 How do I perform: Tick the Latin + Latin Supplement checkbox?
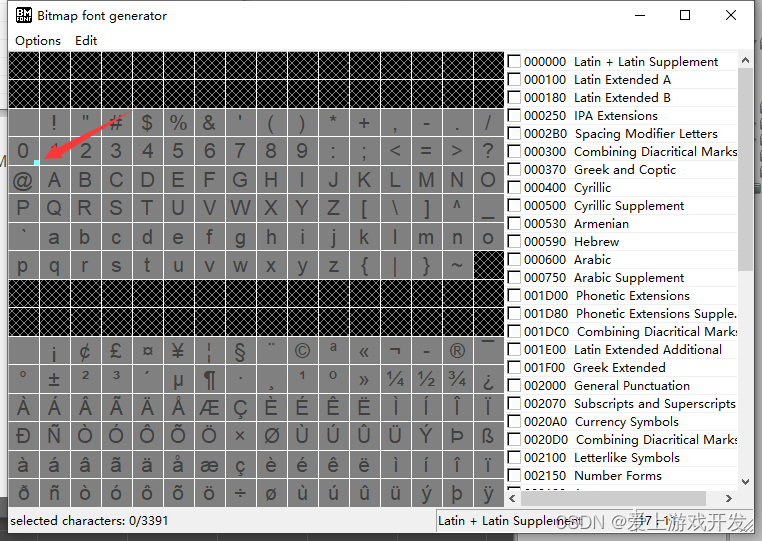click(514, 61)
